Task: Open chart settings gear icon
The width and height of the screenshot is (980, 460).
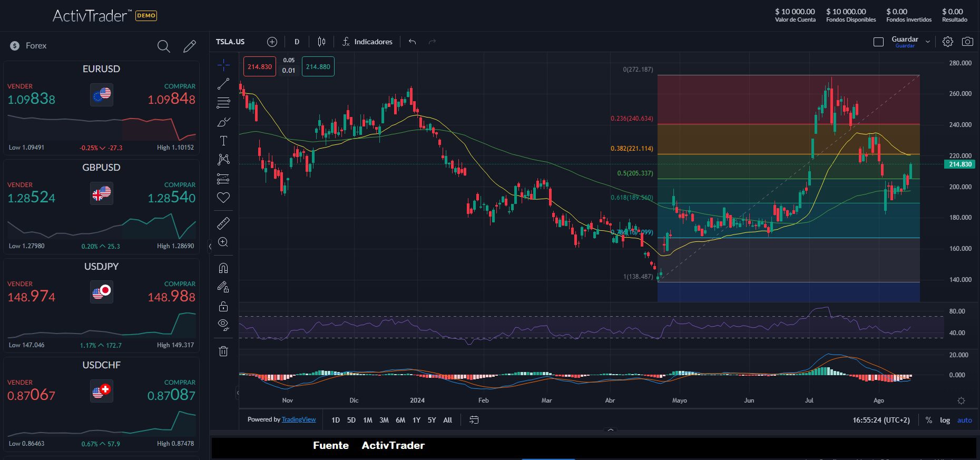Action: [947, 42]
